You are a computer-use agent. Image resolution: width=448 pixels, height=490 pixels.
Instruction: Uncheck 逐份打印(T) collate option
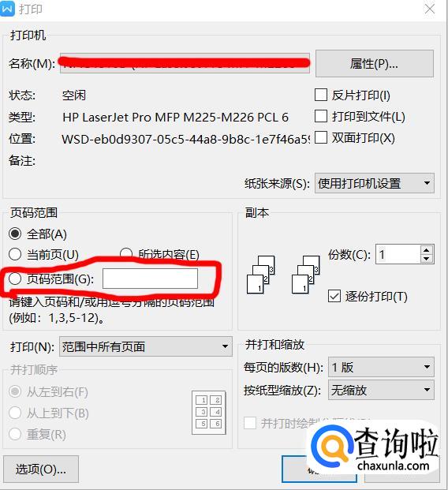[334, 296]
